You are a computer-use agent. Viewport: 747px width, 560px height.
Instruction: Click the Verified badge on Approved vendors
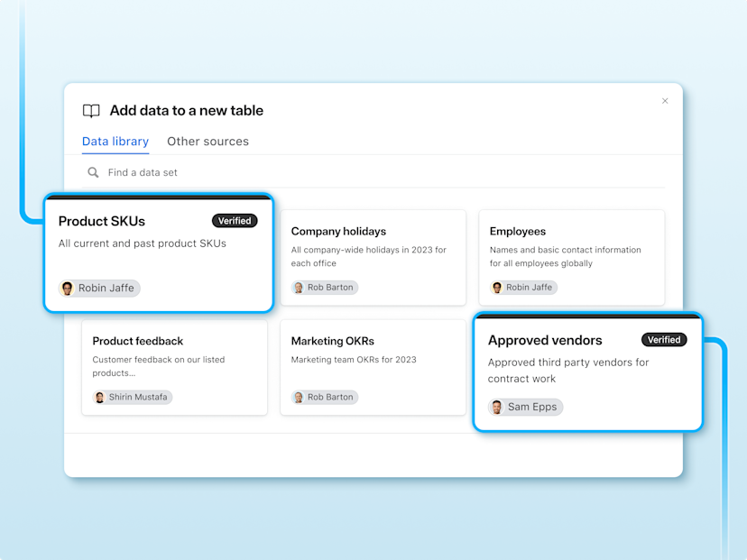pos(664,340)
